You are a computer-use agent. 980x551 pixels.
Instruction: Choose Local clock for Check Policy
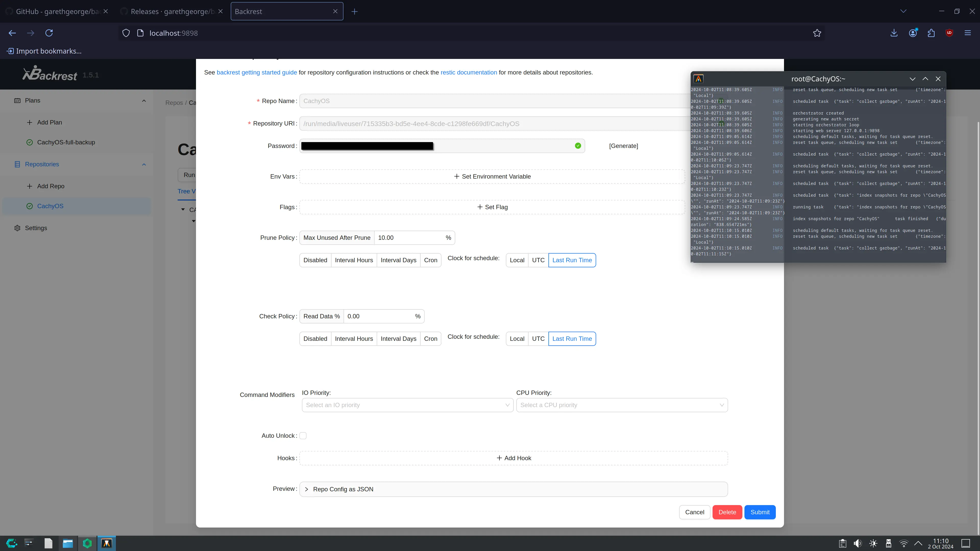point(517,339)
